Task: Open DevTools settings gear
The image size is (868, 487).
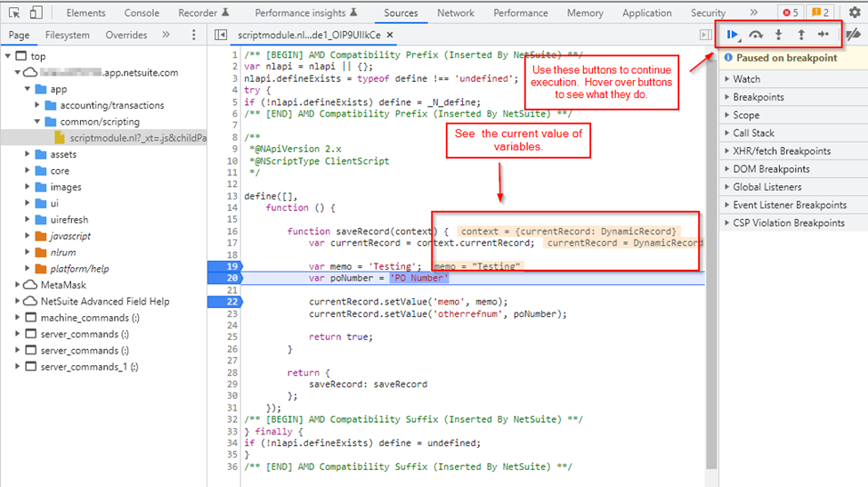Action: point(855,12)
